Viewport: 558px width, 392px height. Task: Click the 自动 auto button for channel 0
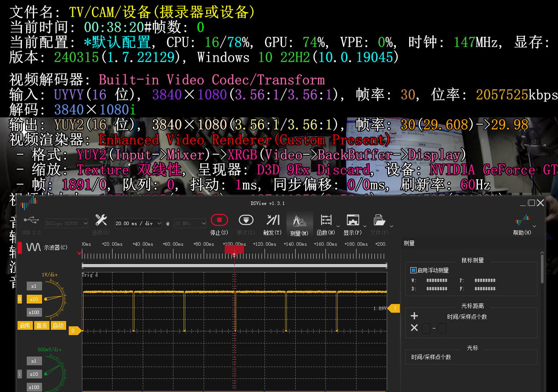click(x=58, y=325)
